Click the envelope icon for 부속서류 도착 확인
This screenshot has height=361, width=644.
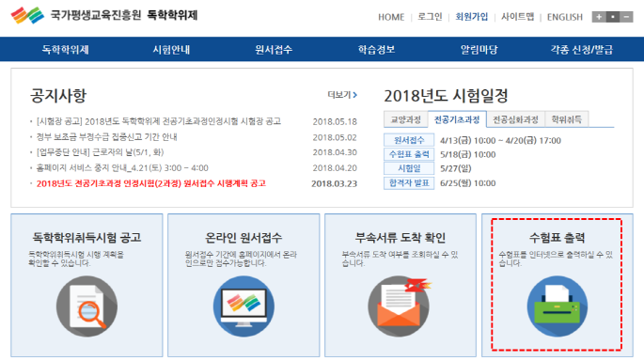[x=399, y=306]
